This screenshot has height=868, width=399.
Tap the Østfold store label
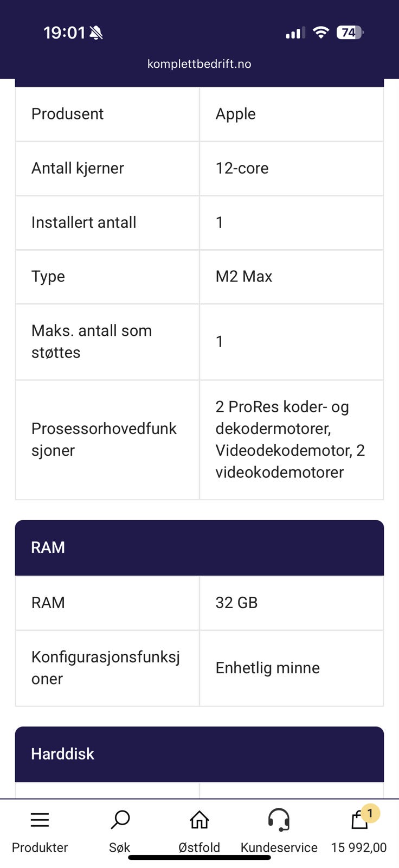pyautogui.click(x=199, y=847)
